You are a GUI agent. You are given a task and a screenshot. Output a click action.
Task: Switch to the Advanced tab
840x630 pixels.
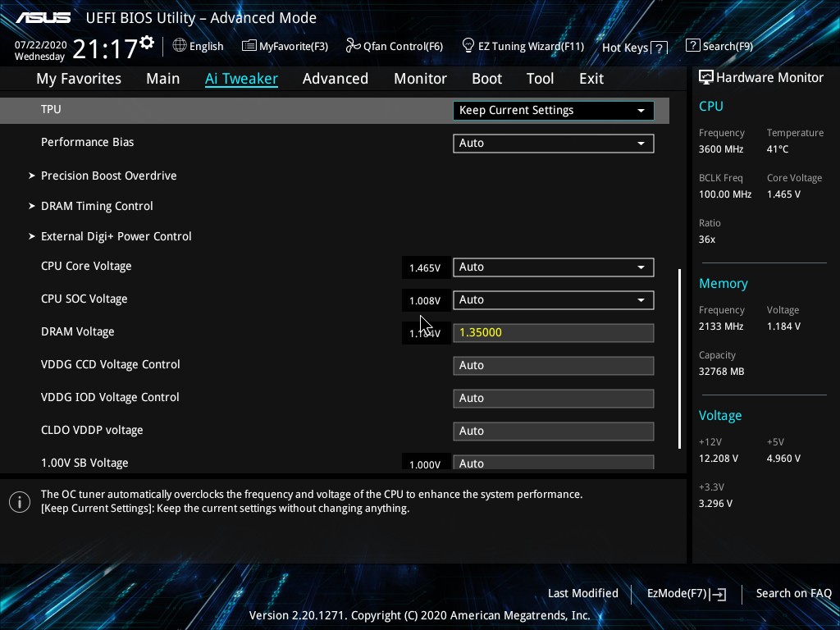(x=335, y=79)
